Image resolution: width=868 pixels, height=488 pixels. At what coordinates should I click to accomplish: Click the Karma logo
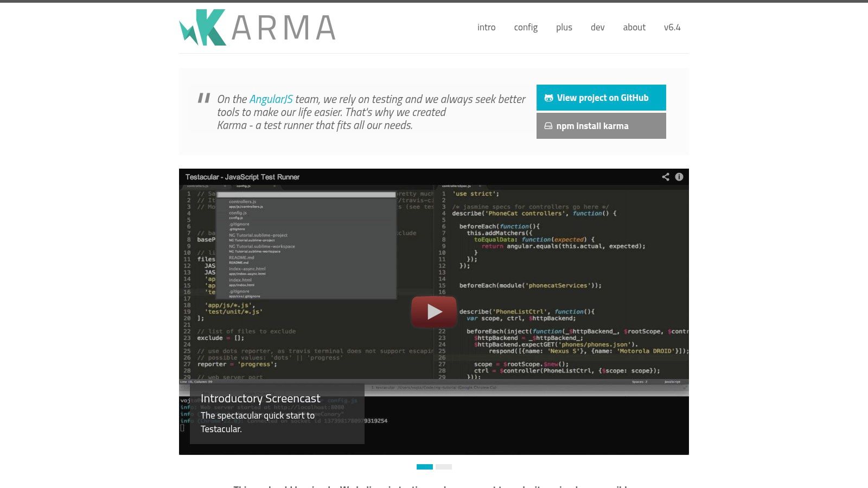pos(257,27)
